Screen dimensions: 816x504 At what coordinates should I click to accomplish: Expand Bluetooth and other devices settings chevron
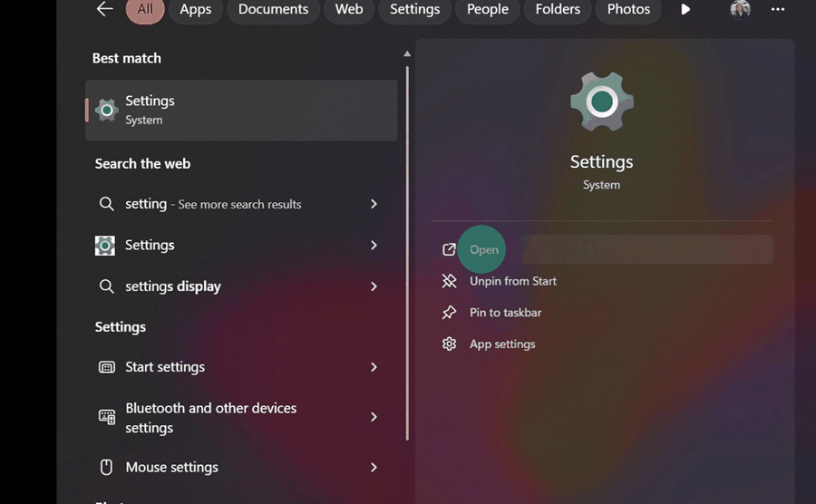tap(374, 417)
